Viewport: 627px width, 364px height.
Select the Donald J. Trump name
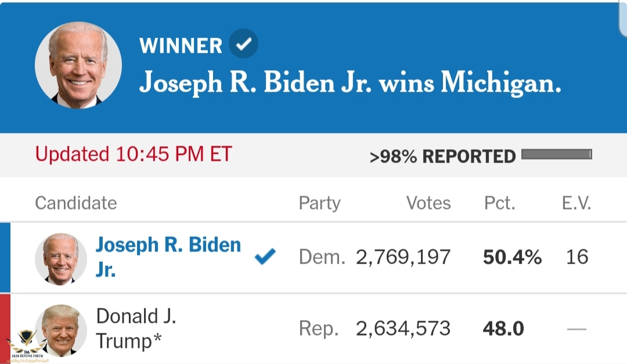[136, 329]
